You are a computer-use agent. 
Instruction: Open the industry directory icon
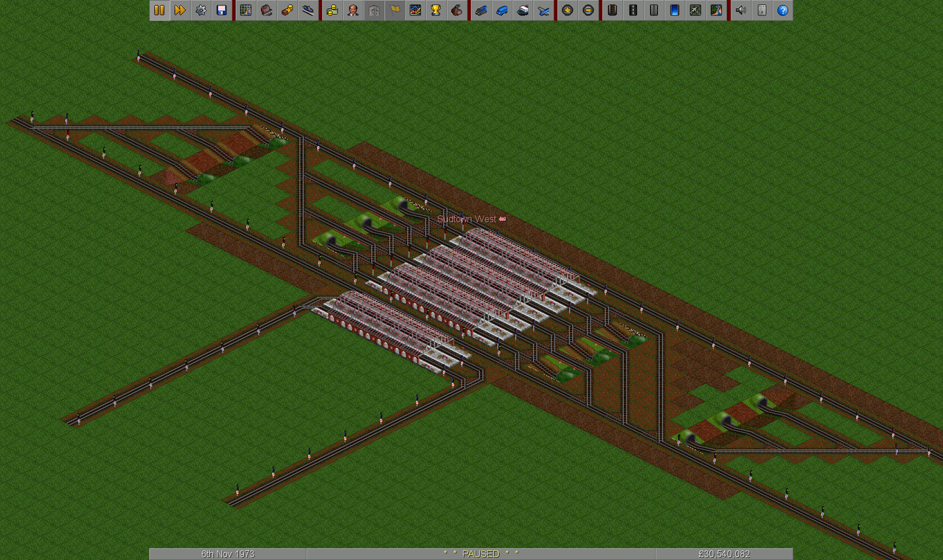pyautogui.click(x=456, y=10)
